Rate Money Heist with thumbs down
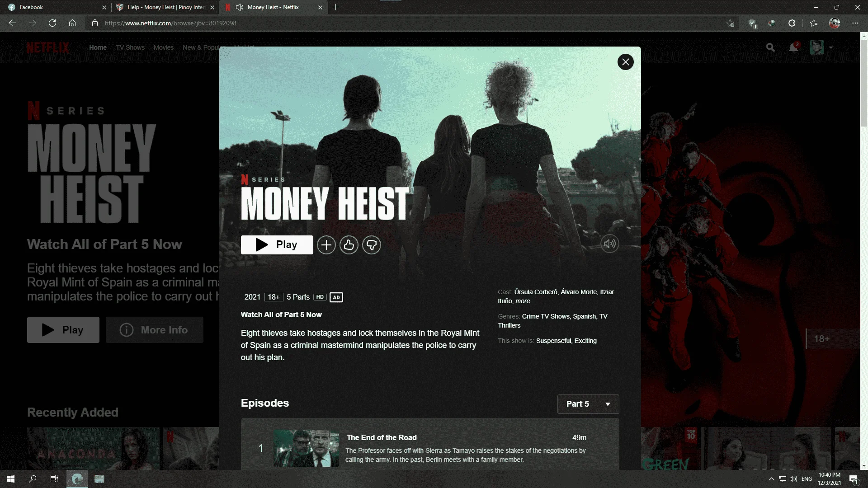This screenshot has width=868, height=488. pyautogui.click(x=372, y=245)
